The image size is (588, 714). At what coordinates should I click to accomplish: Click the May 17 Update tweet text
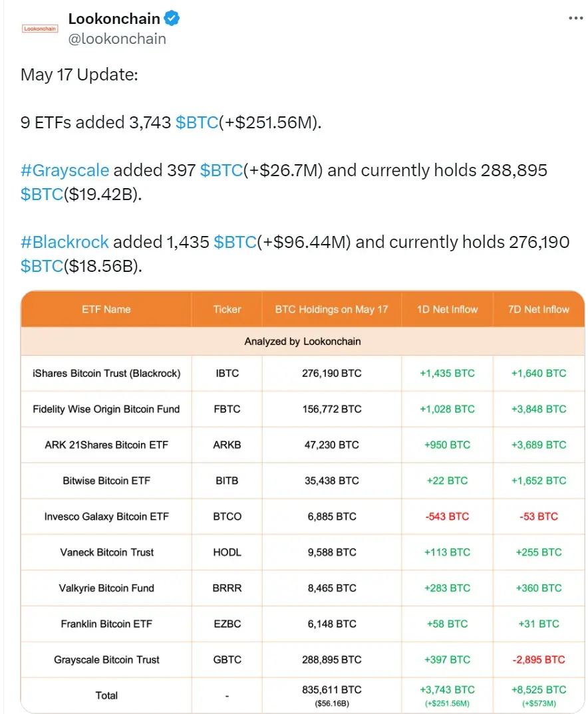click(80, 74)
